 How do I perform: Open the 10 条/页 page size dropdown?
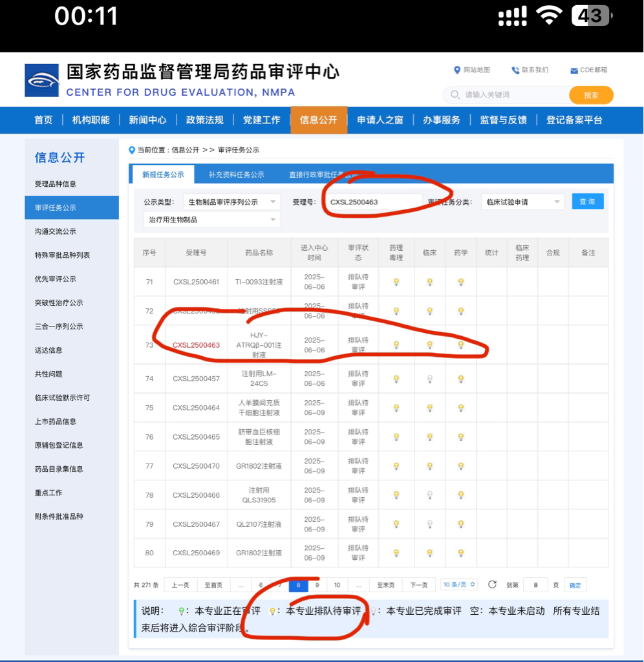pos(459,584)
